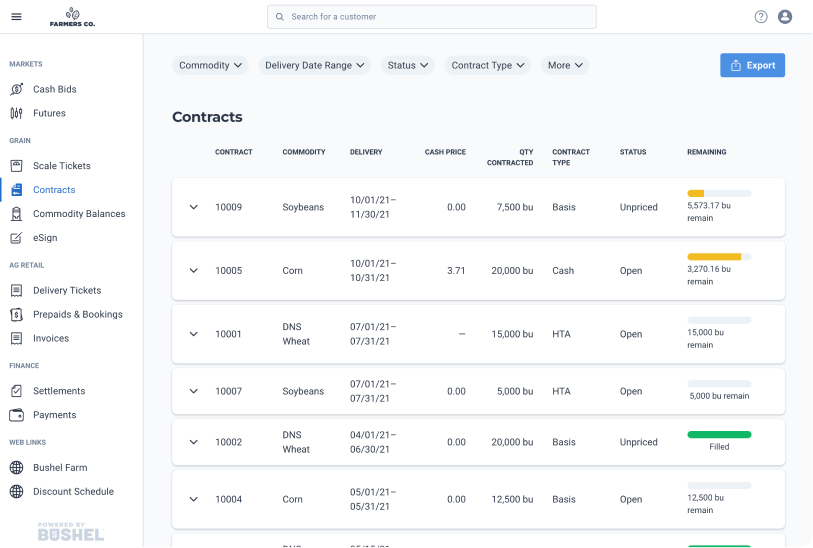Click the customer search field
This screenshot has height=548, width=813.
[x=431, y=17]
